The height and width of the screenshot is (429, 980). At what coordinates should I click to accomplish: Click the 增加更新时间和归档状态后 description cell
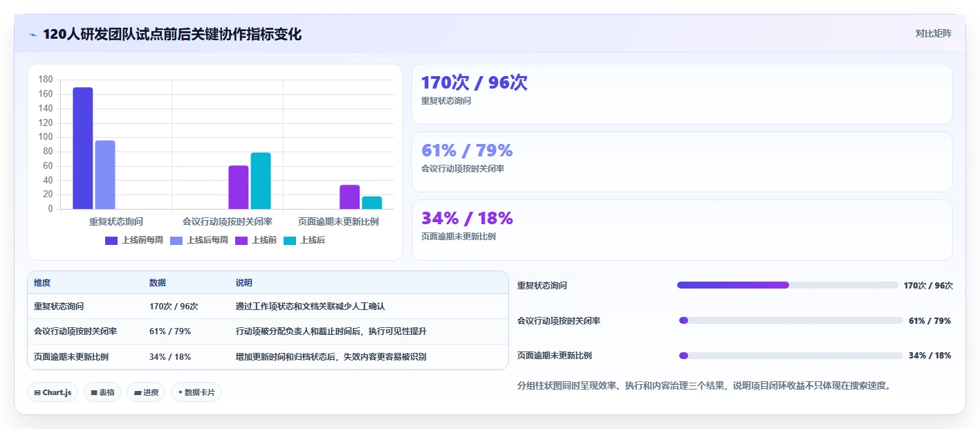click(331, 357)
